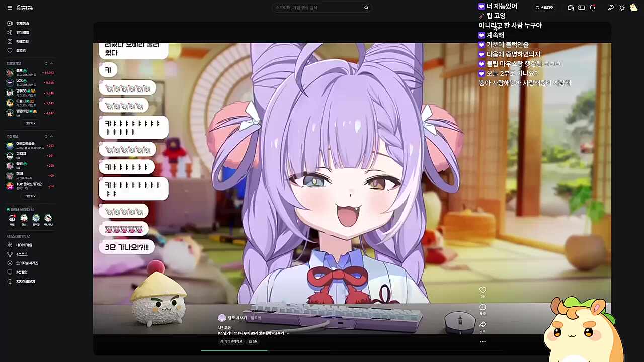Collapse the following channels section

tap(51, 63)
